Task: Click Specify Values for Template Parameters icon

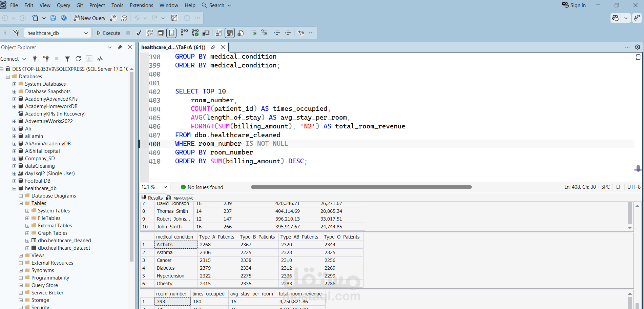Action: (301, 33)
